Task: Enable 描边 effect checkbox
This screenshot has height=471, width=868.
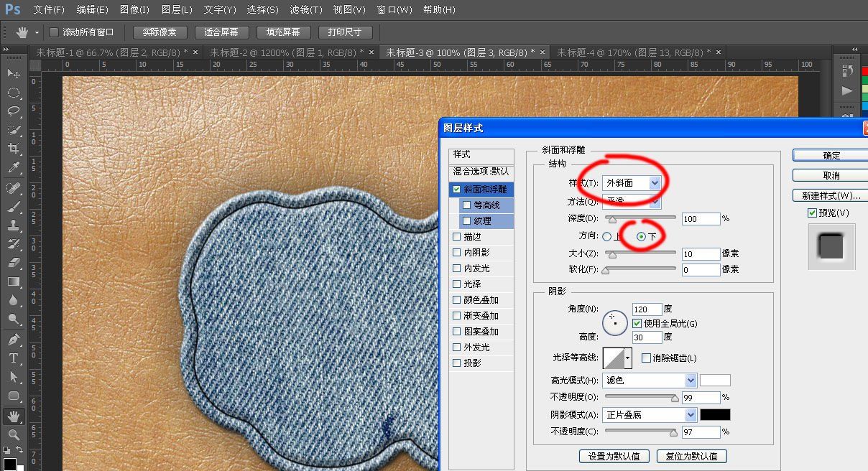Action: [457, 236]
